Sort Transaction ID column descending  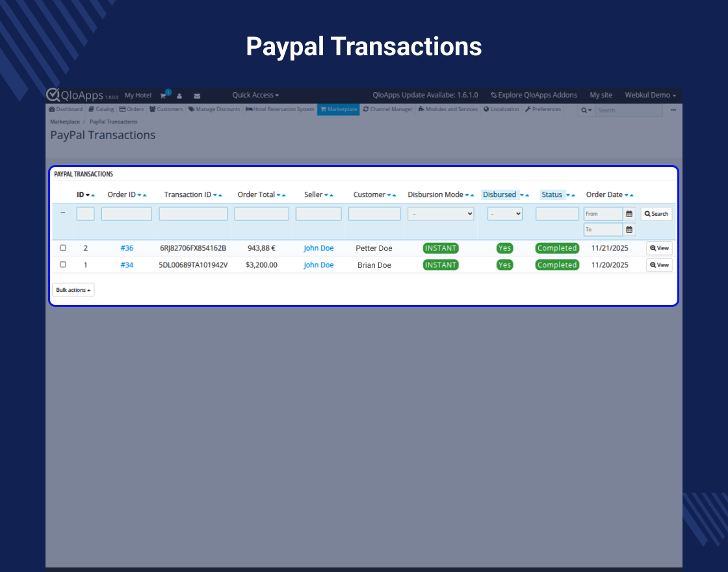click(215, 195)
